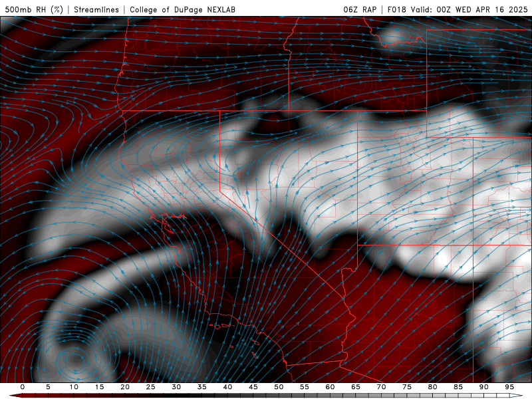Click the colorbar label "80"

432,387
